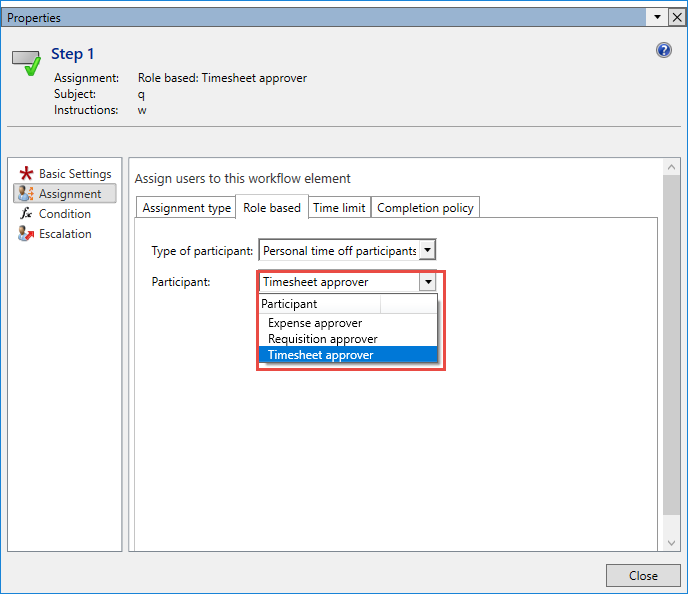
Task: Open the Condition section
Action: (64, 214)
